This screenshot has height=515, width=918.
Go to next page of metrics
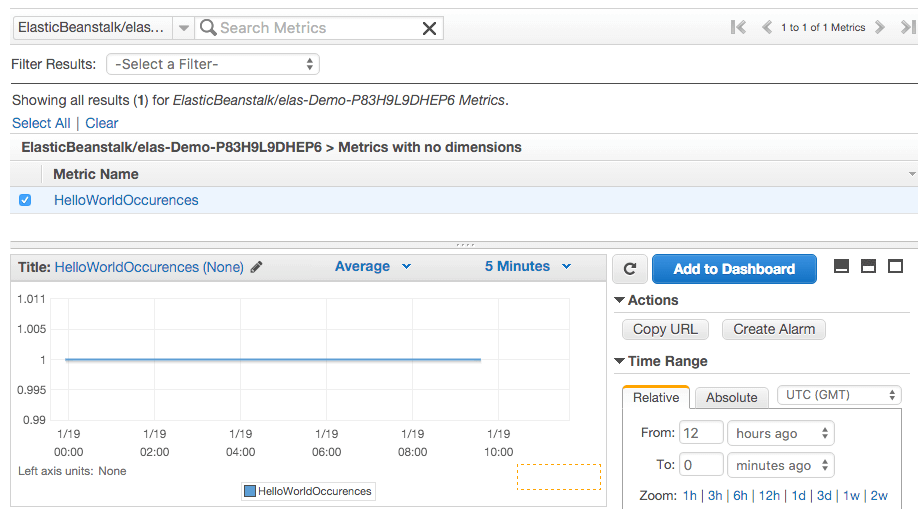pos(879,27)
